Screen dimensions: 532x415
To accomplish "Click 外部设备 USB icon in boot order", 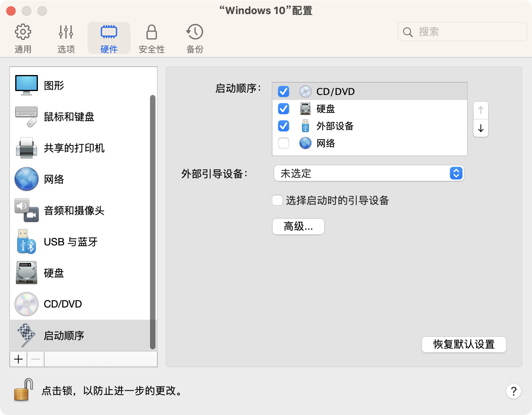I will (305, 126).
